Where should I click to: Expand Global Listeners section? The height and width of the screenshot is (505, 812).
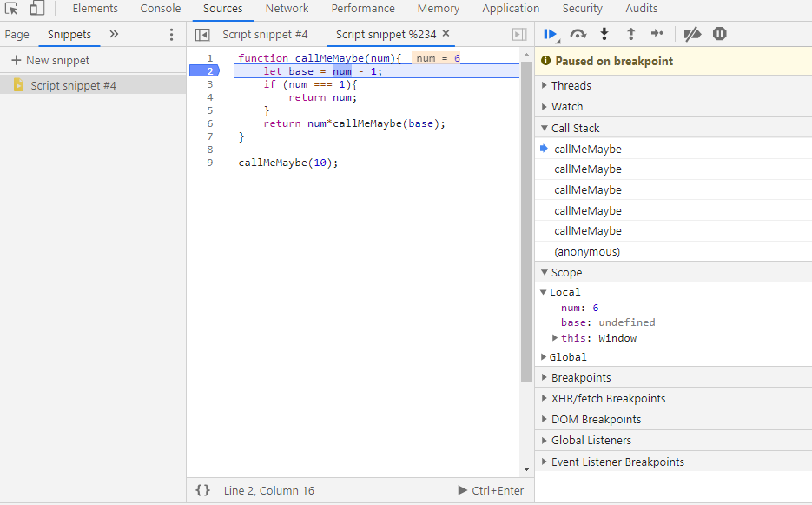click(673, 440)
